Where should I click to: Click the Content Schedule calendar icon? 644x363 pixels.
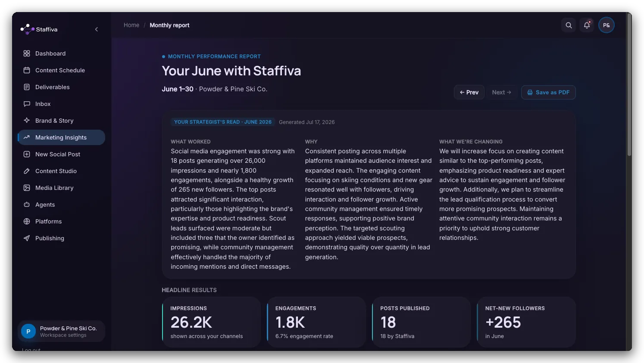[27, 70]
